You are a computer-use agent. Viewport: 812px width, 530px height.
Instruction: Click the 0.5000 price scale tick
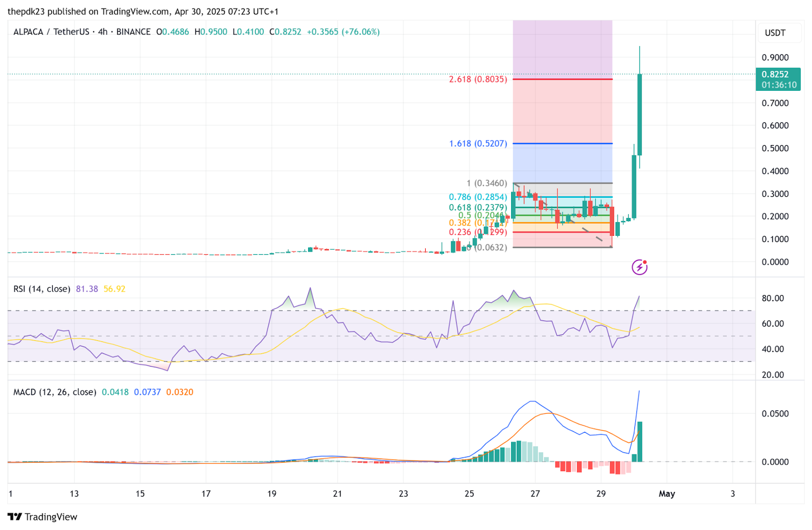point(775,148)
